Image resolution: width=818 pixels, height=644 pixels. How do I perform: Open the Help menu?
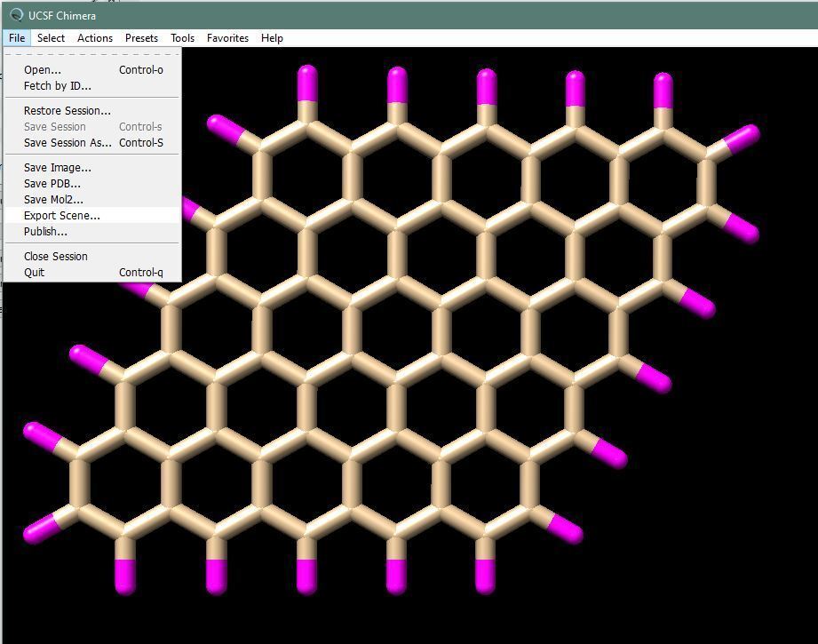click(272, 38)
